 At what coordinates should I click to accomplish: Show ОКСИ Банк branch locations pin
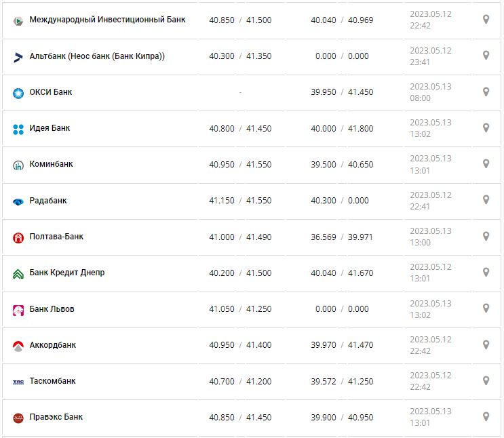pyautogui.click(x=486, y=92)
